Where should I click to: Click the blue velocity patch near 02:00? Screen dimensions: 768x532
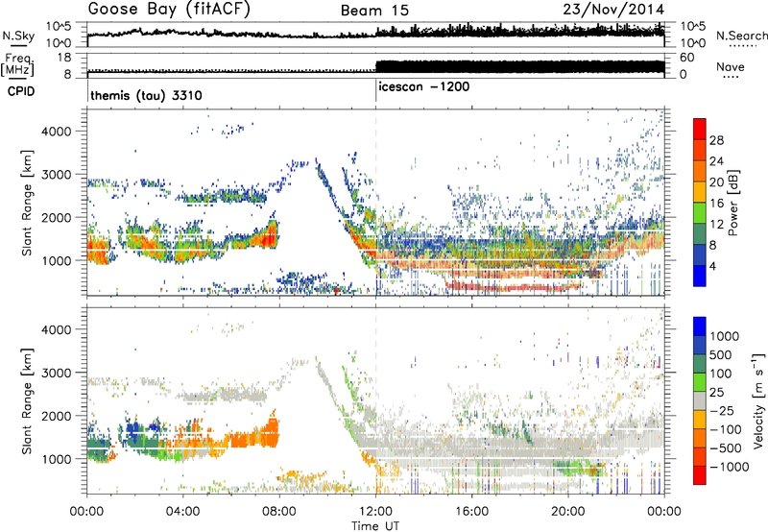(x=133, y=432)
